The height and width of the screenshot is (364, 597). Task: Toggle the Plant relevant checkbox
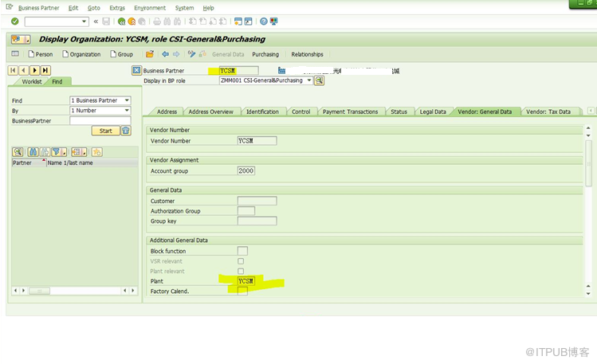point(241,272)
